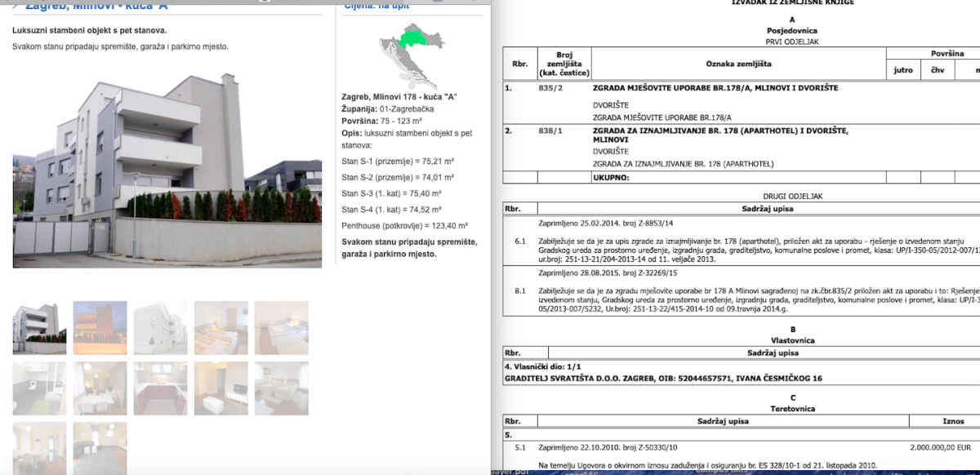The width and height of the screenshot is (980, 475).
Task: Select amount '2.000.000,00 EUR'
Action: click(942, 447)
